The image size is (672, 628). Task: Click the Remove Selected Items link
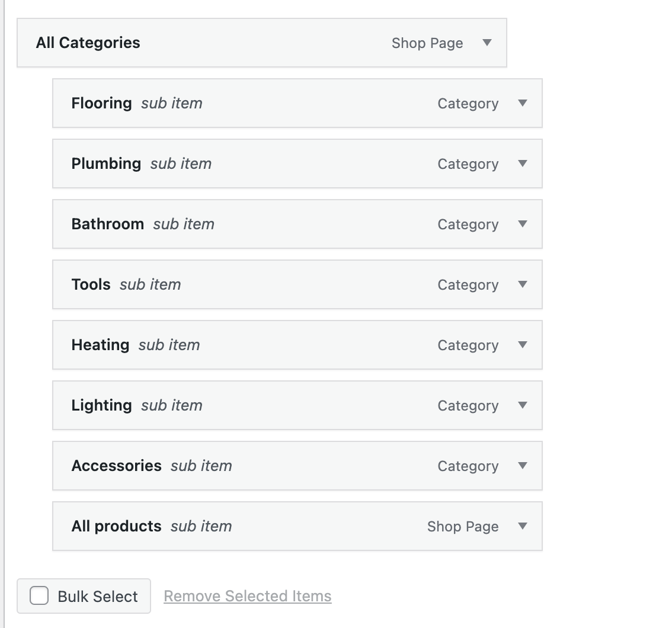pos(247,596)
